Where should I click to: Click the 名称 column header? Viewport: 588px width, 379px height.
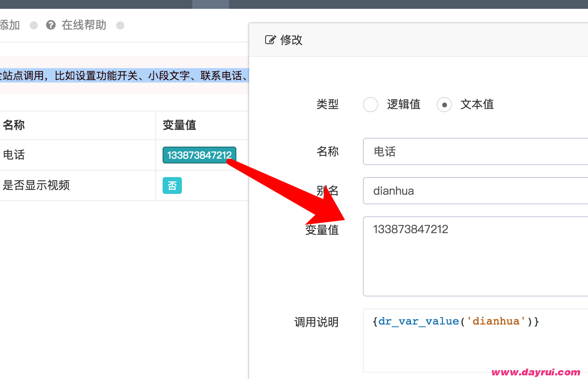14,125
